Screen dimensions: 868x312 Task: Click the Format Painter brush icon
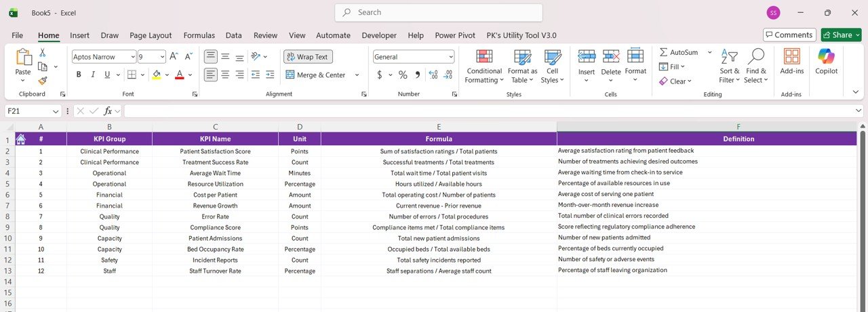point(43,81)
